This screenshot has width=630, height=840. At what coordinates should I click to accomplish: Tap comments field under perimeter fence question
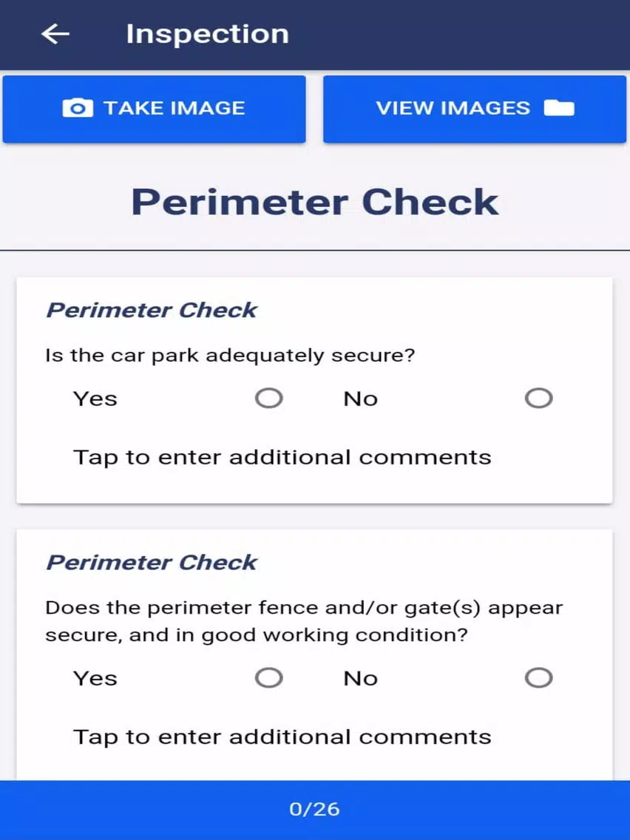[282, 737]
